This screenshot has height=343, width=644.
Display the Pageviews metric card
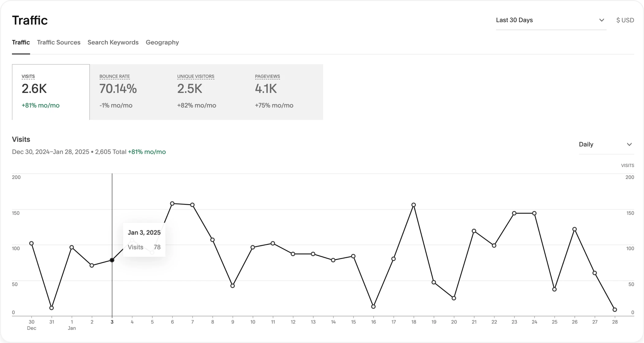[284, 92]
